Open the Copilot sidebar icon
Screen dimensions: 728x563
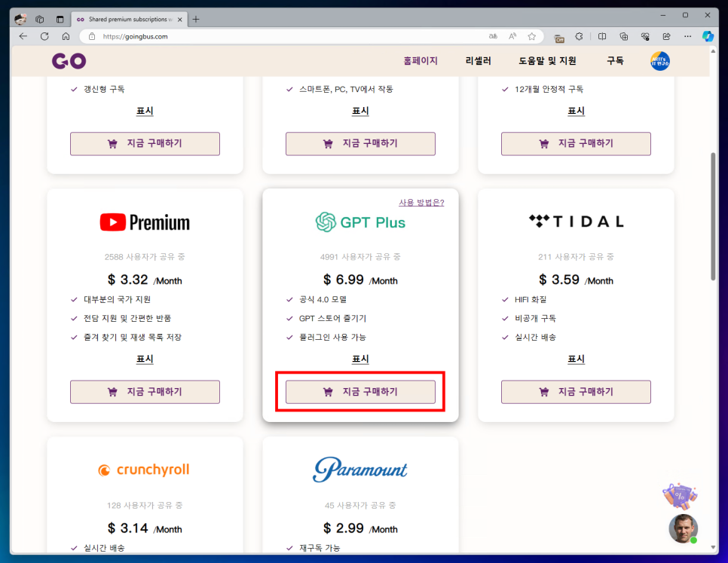[x=708, y=36]
